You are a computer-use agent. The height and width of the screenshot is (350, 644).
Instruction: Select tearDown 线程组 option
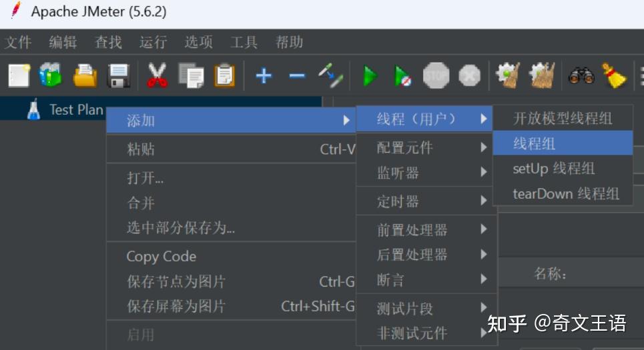click(563, 193)
